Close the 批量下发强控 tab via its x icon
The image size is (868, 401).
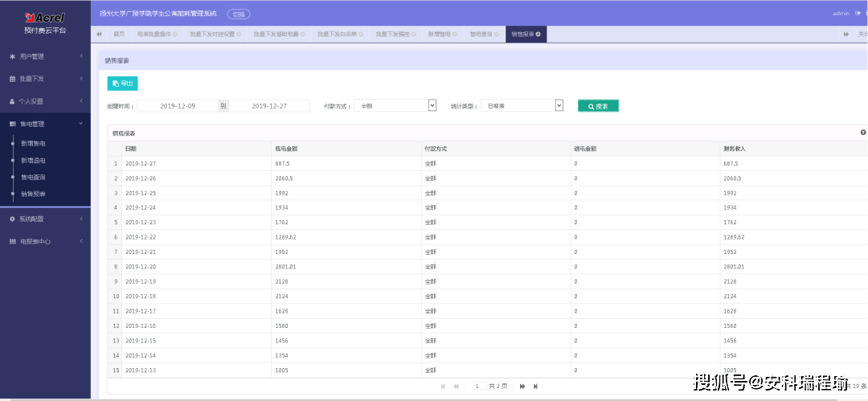[x=414, y=35]
